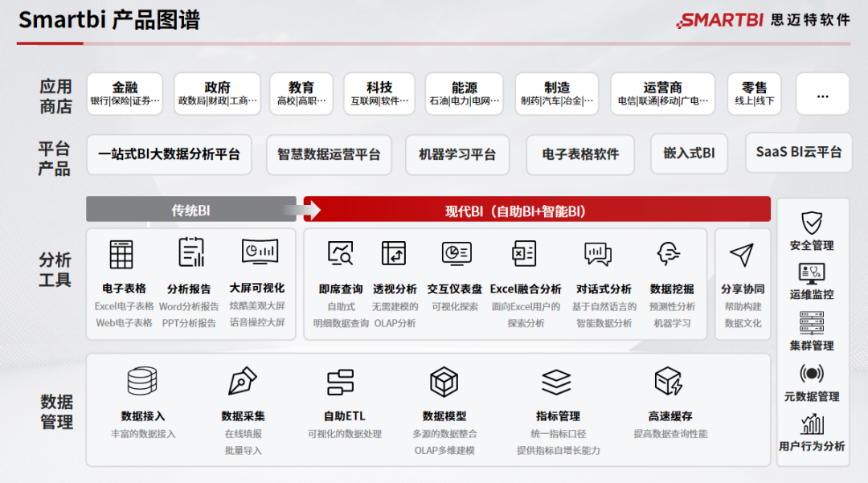This screenshot has width=868, height=483.
Task: Select the 集群管理 cluster icon
Action: pyautogui.click(x=812, y=320)
